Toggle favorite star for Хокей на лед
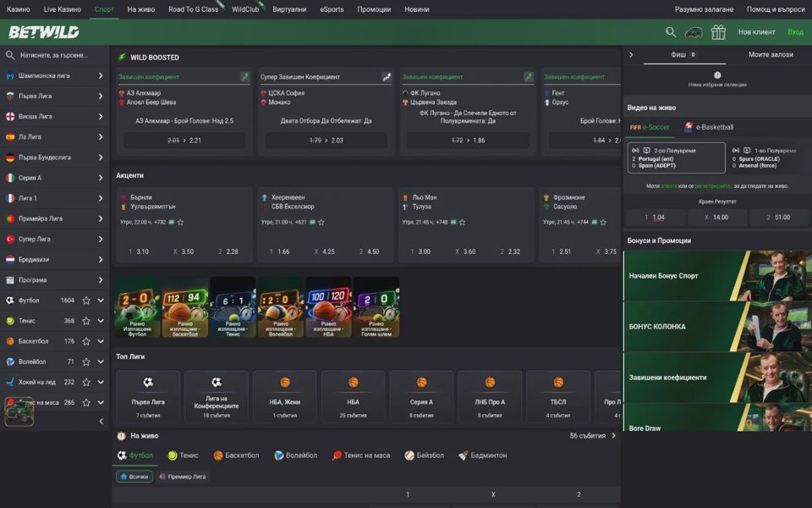 point(86,382)
